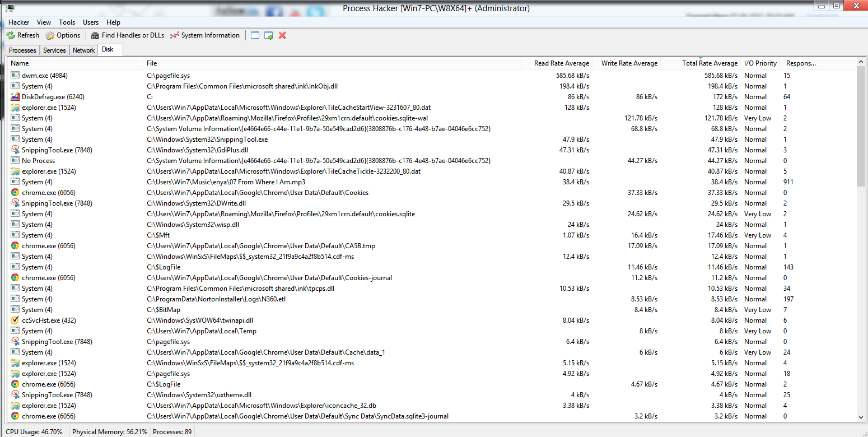
Task: Click the No Process row icon
Action: (15, 161)
